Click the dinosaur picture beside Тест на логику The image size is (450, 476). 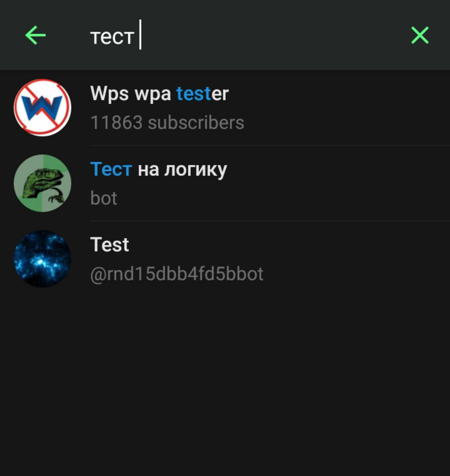[x=42, y=183]
